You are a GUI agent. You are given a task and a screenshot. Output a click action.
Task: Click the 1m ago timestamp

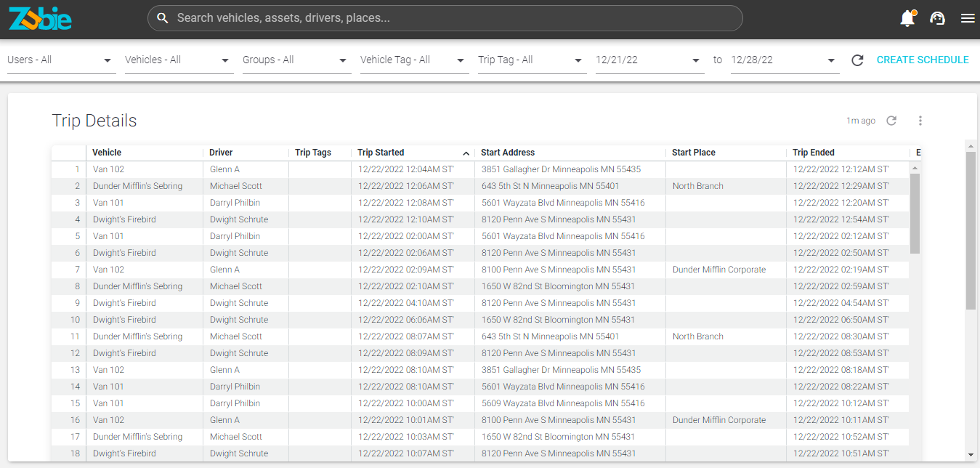click(x=861, y=121)
